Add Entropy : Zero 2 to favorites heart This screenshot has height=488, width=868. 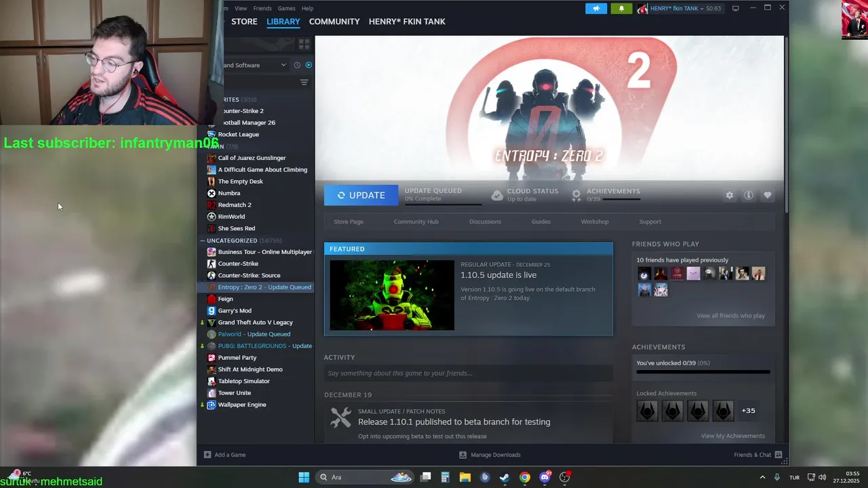tap(768, 195)
